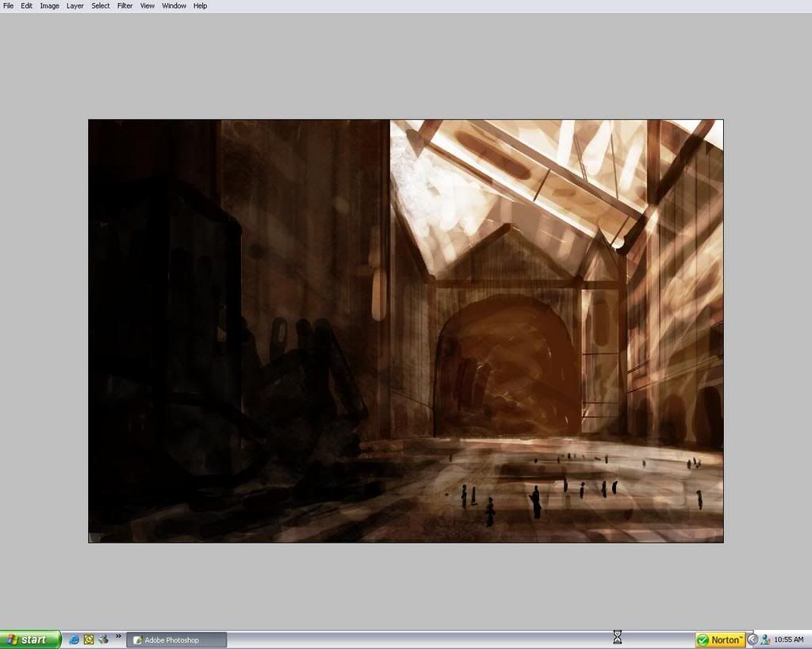Viewport: 812px width, 649px height.
Task: Open the Filter menu
Action: [x=125, y=6]
